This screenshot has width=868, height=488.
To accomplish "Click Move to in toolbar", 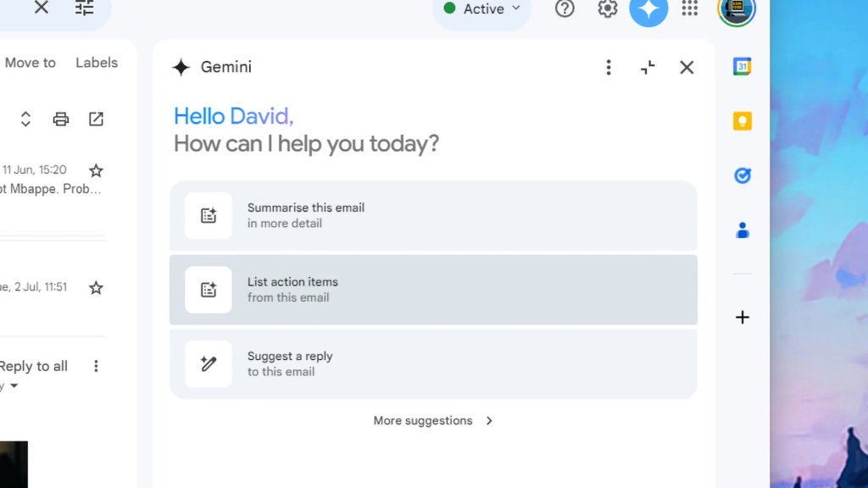I will (31, 63).
